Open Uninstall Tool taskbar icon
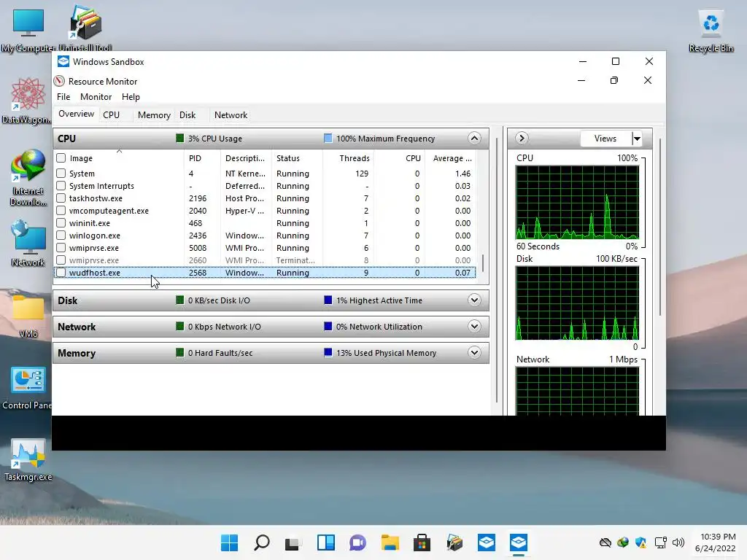The width and height of the screenshot is (747, 560). pyautogui.click(x=454, y=542)
